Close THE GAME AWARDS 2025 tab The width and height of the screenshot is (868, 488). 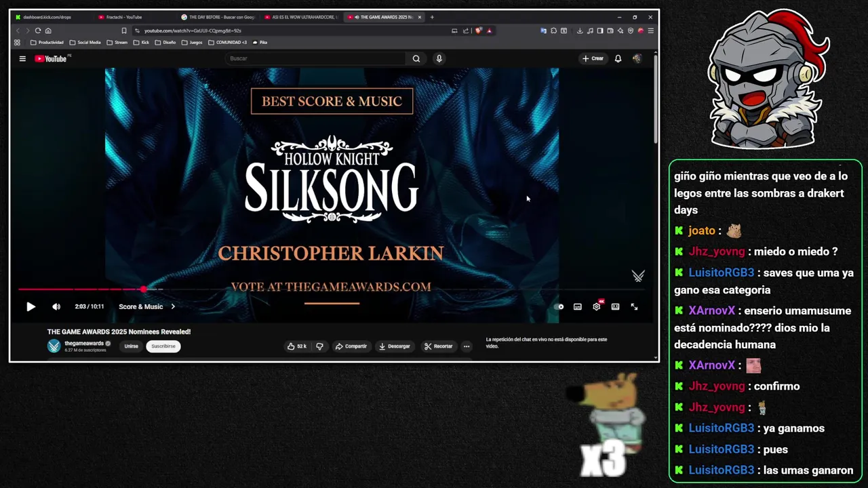click(x=420, y=17)
